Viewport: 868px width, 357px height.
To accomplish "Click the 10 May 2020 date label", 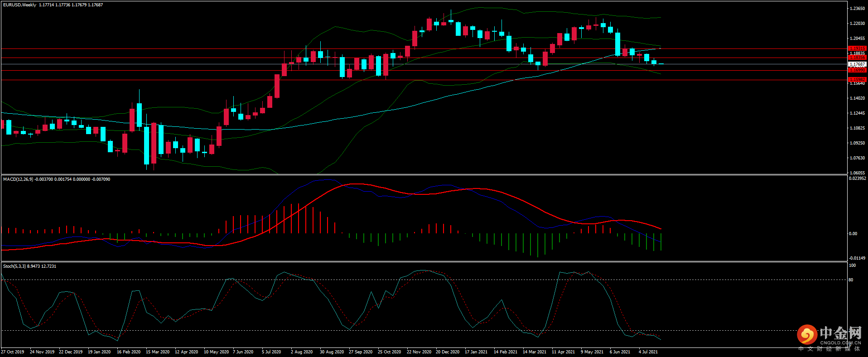I will 217,352.
